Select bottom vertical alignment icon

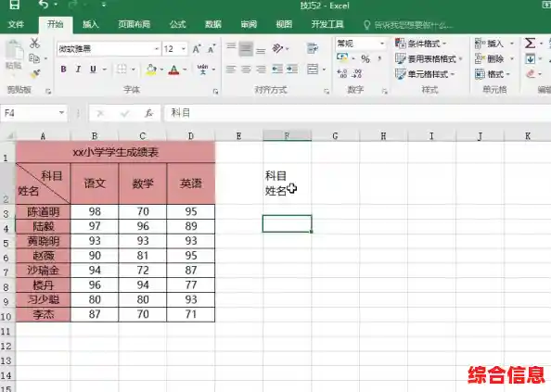point(261,50)
